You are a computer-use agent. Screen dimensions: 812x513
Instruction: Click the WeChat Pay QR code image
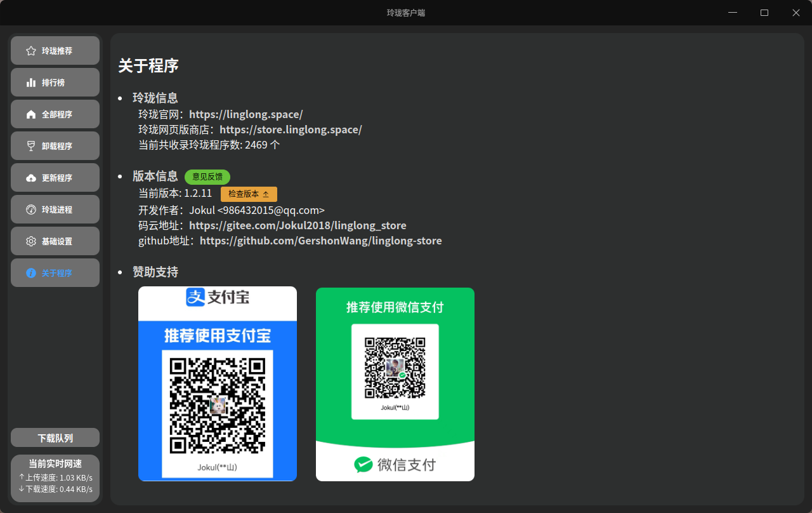(x=395, y=368)
